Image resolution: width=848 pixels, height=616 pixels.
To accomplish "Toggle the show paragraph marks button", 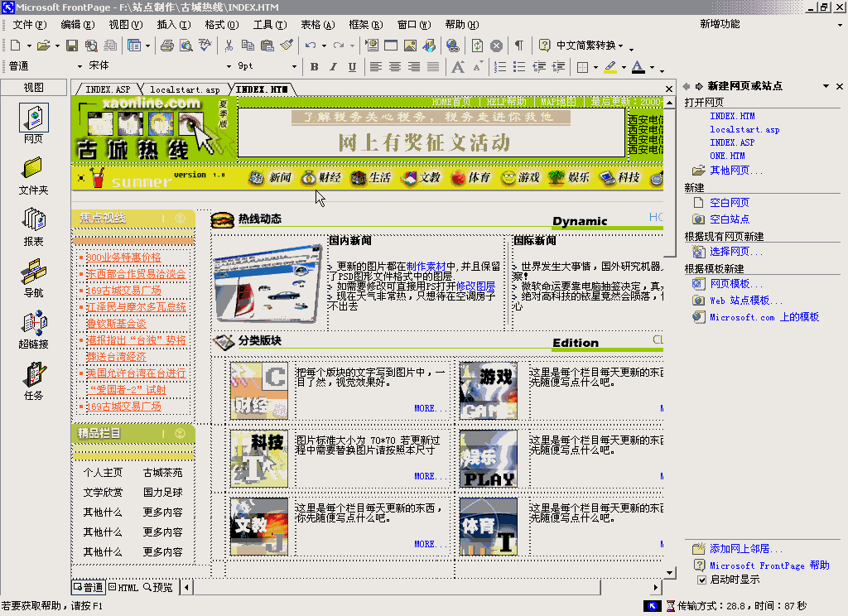I will tap(519, 46).
